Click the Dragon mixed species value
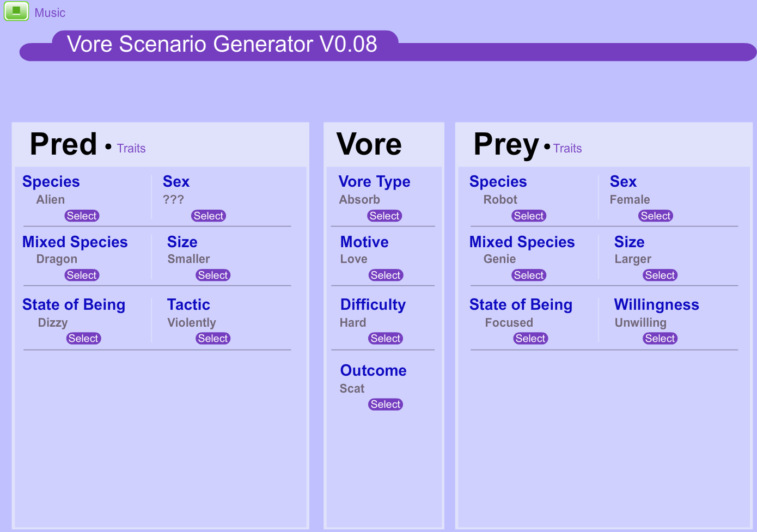The height and width of the screenshot is (532, 757). 57,259
